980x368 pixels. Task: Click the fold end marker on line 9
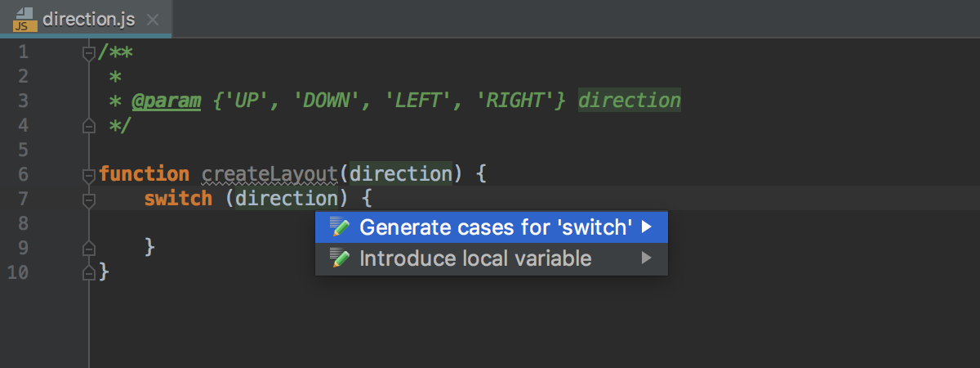click(x=89, y=247)
